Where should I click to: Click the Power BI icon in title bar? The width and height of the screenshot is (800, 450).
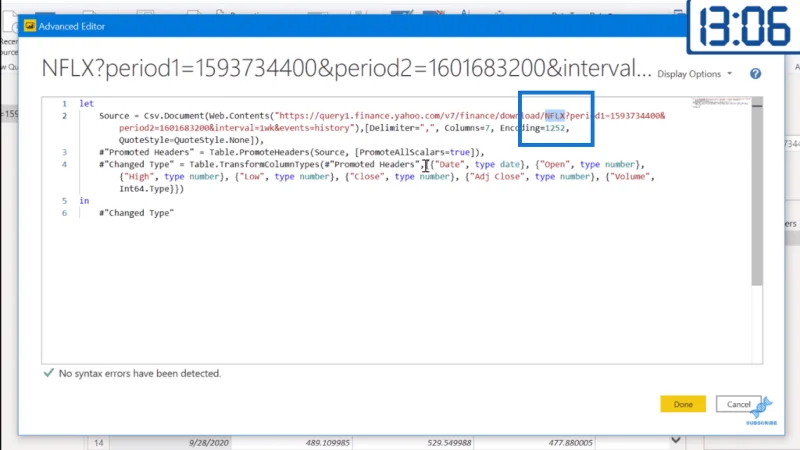pos(30,26)
